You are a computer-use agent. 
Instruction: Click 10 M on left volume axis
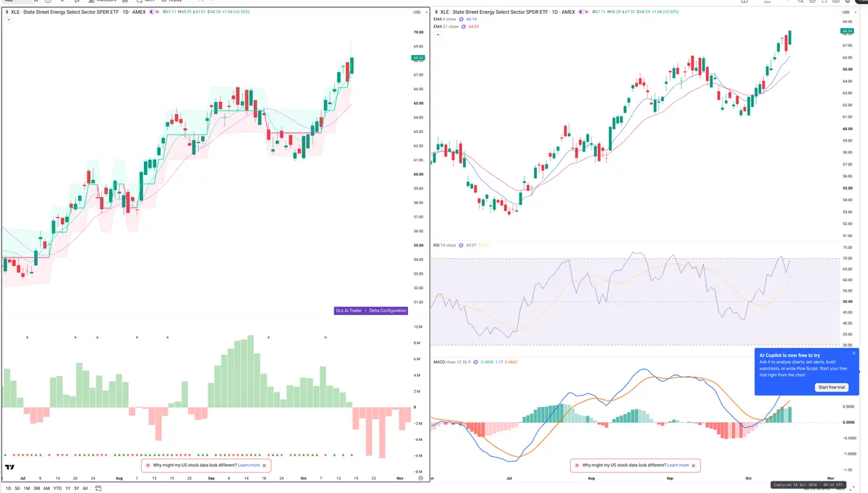(x=418, y=327)
